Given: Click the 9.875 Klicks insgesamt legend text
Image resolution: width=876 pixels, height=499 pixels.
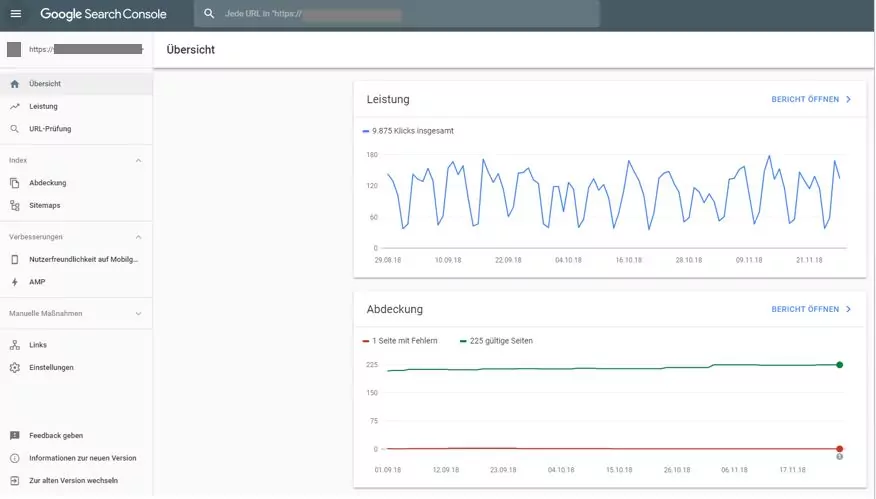Looking at the screenshot, I should tap(413, 131).
